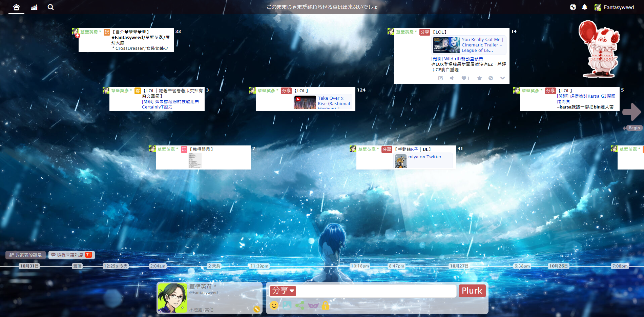
Task: Click the big right arrow to browse timeline
Action: 631,112
